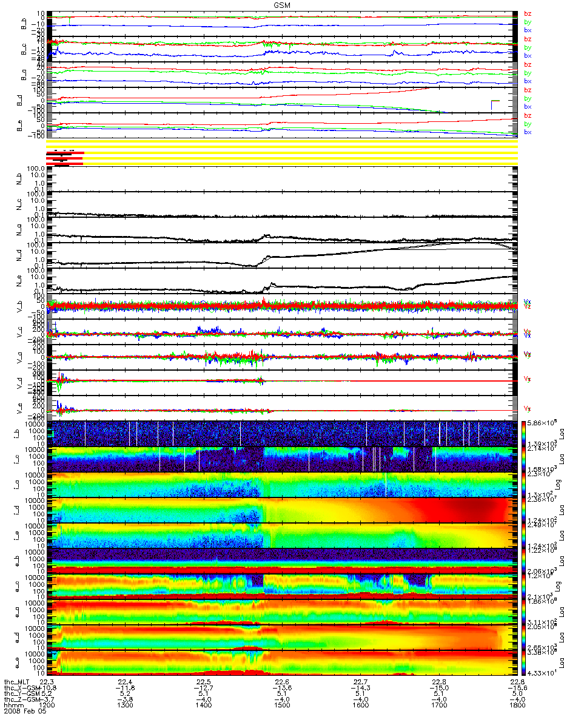564x728 pixels.
Task: Click the 1600 time tick label
Action: (x=360, y=706)
